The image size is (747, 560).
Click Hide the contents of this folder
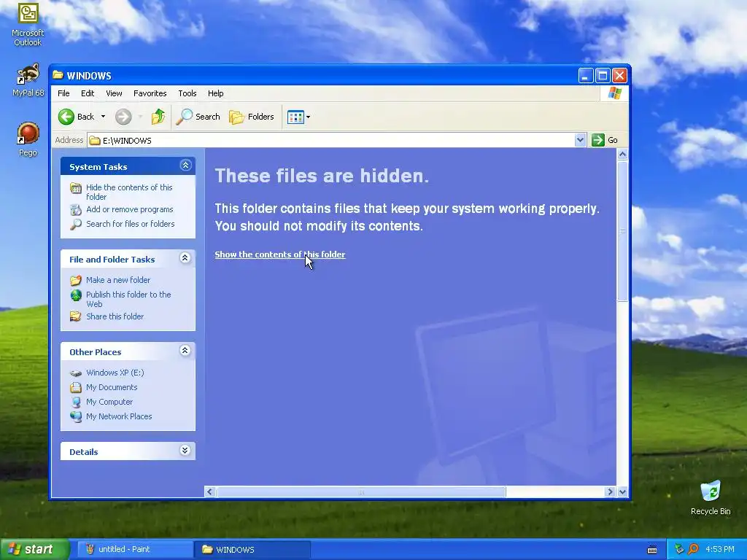point(129,192)
